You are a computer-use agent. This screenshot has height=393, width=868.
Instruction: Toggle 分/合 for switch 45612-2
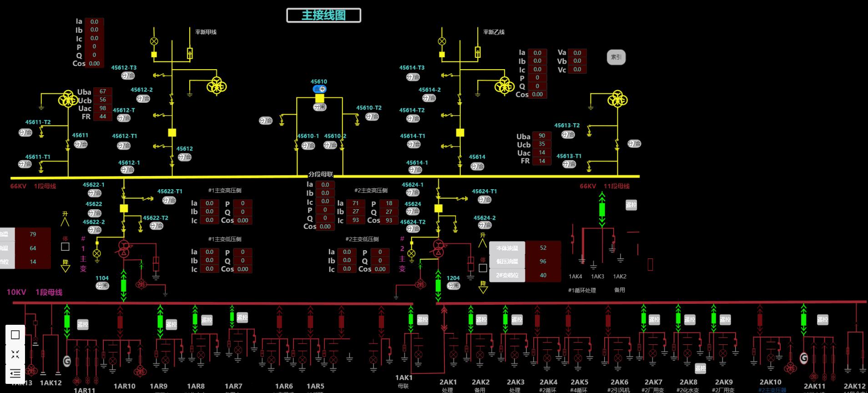143,98
